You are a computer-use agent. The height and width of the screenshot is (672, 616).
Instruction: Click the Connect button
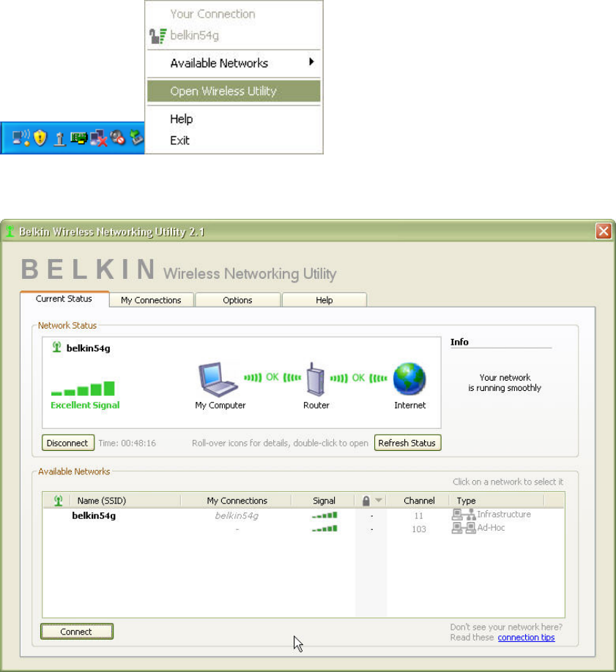tap(77, 631)
